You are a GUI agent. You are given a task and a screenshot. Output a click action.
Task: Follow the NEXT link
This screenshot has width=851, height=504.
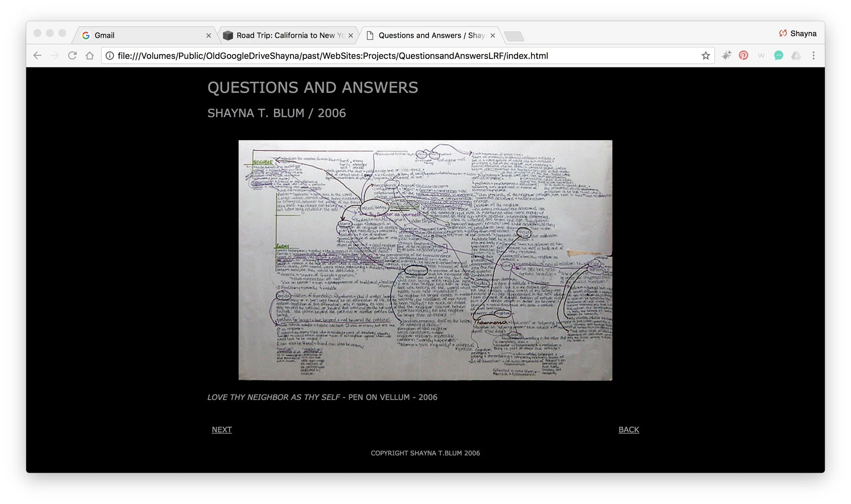click(x=222, y=429)
